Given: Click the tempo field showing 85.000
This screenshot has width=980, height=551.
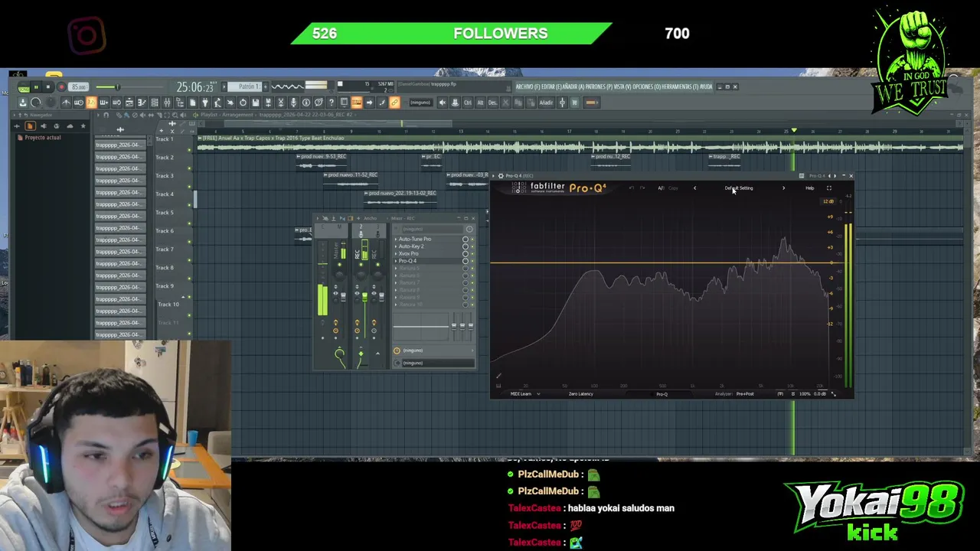Looking at the screenshot, I should (78, 86).
